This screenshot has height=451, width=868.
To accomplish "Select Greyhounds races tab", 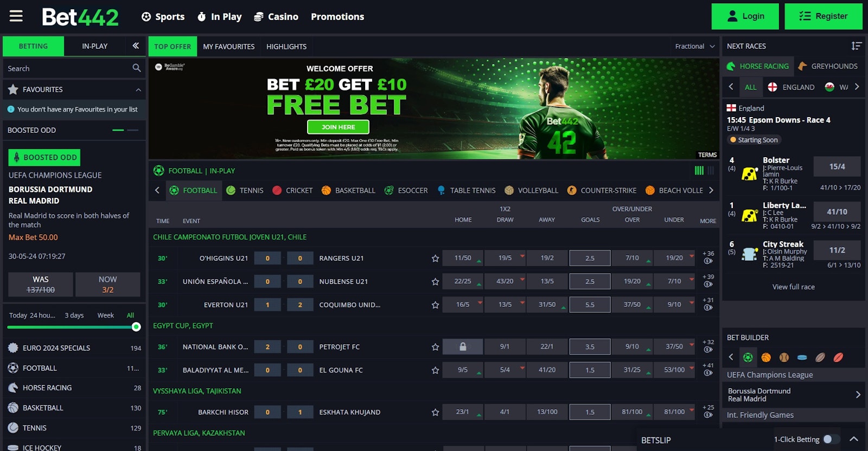I will (x=828, y=66).
